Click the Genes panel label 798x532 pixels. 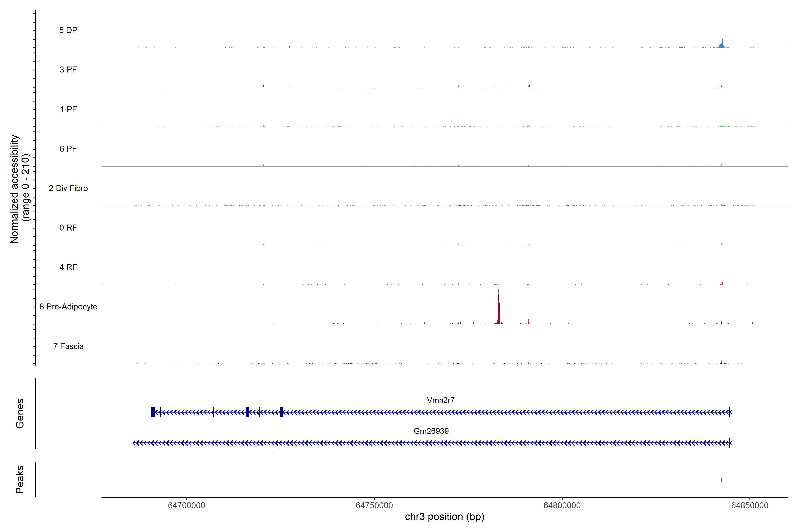20,413
